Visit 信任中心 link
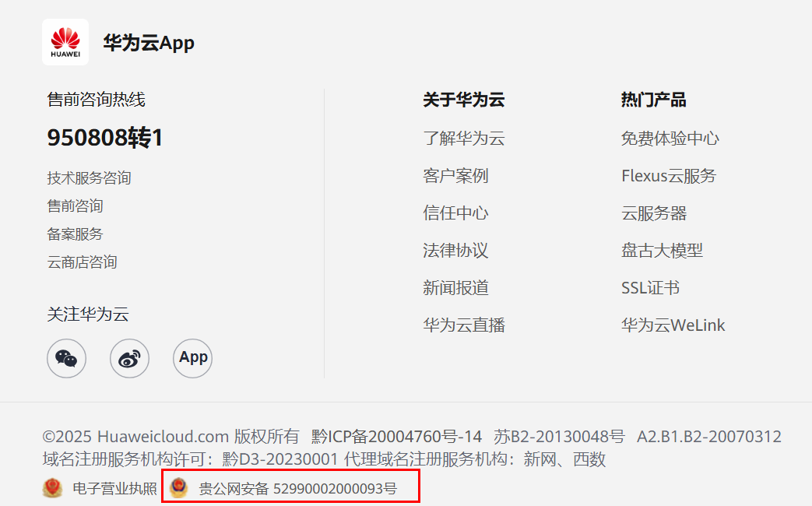 click(455, 213)
